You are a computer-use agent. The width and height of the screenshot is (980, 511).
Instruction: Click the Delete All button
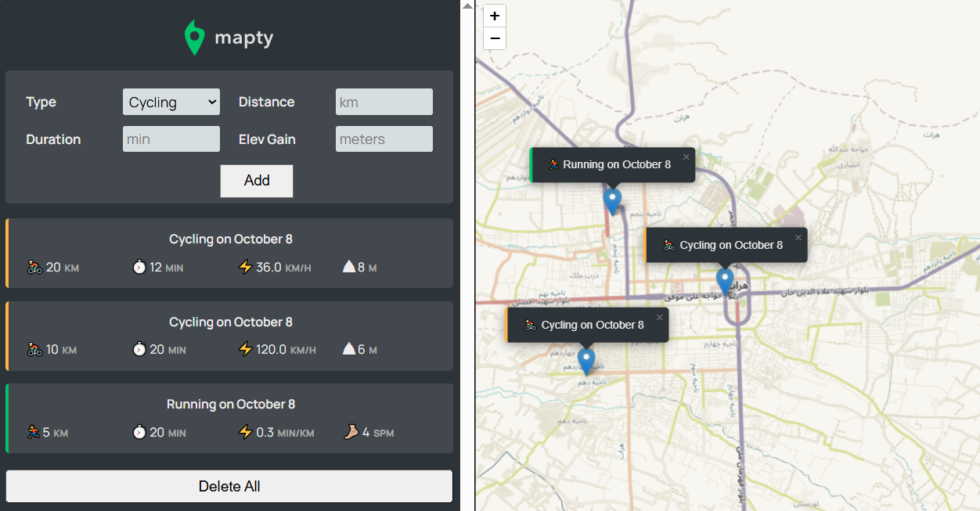(229, 486)
